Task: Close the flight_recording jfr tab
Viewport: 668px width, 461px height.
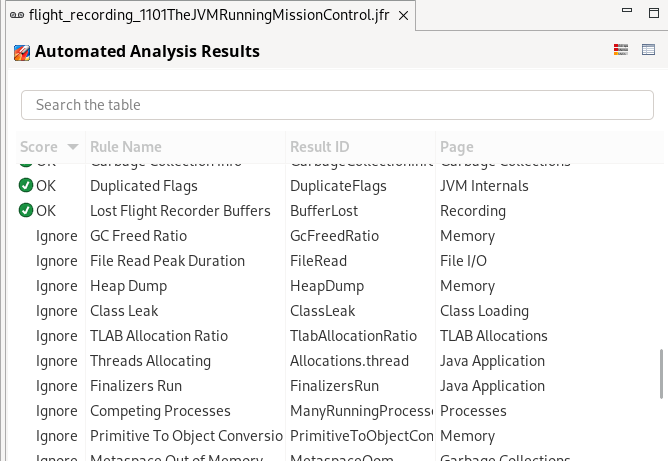Action: [402, 17]
